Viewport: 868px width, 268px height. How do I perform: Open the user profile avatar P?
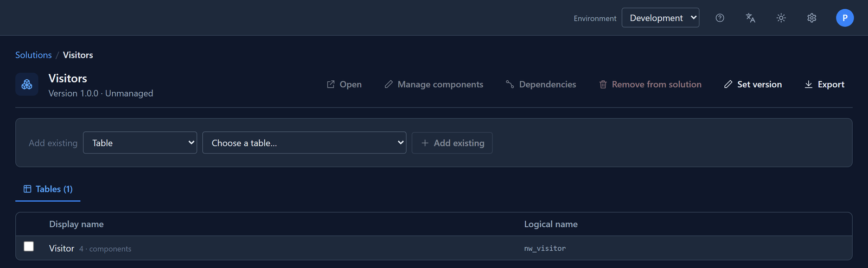(845, 18)
